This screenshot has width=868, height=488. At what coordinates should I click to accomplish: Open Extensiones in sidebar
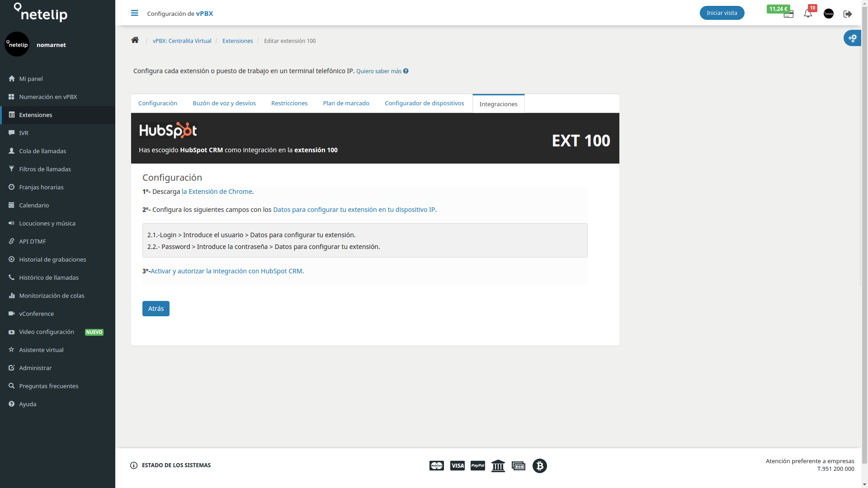[58, 115]
